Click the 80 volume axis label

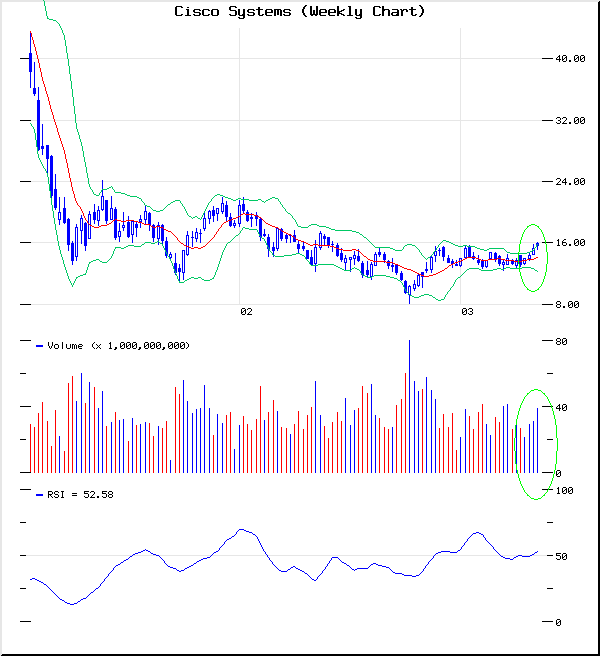click(561, 342)
